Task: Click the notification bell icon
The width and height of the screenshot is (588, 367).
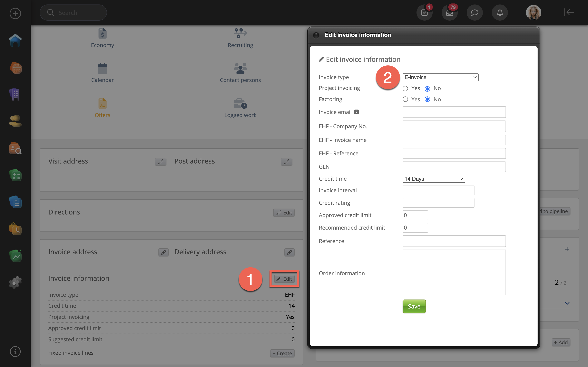Action: click(x=500, y=13)
